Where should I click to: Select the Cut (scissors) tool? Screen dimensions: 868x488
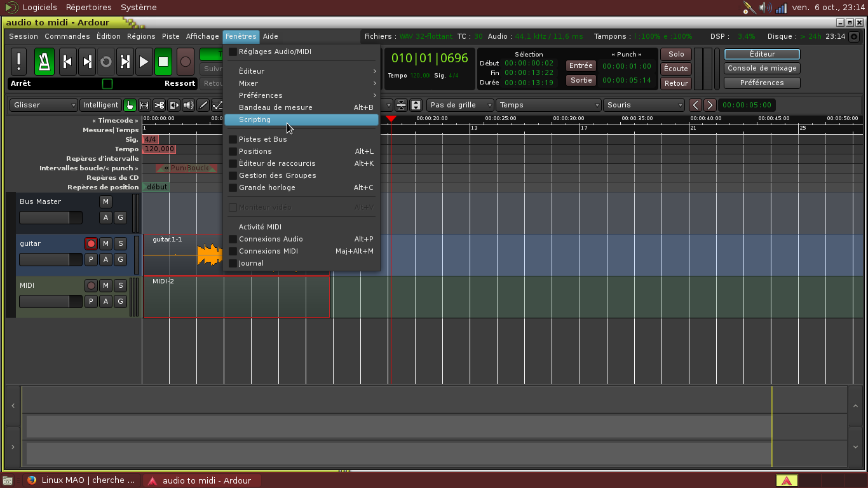point(159,105)
